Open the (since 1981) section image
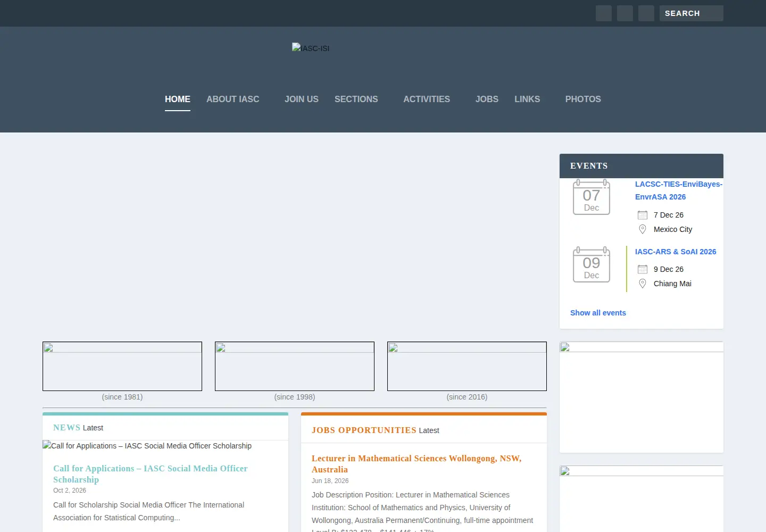Screen dimensions: 766x532 (122, 366)
